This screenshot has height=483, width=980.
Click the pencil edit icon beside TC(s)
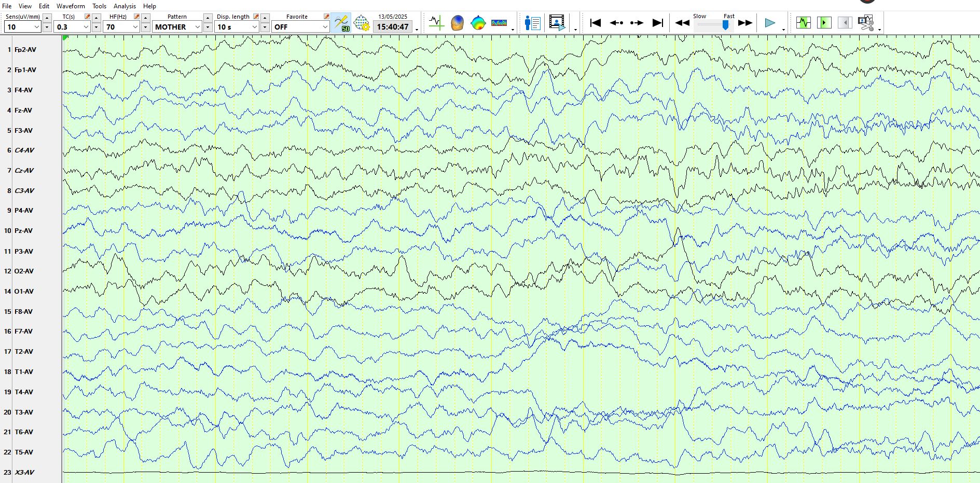87,17
